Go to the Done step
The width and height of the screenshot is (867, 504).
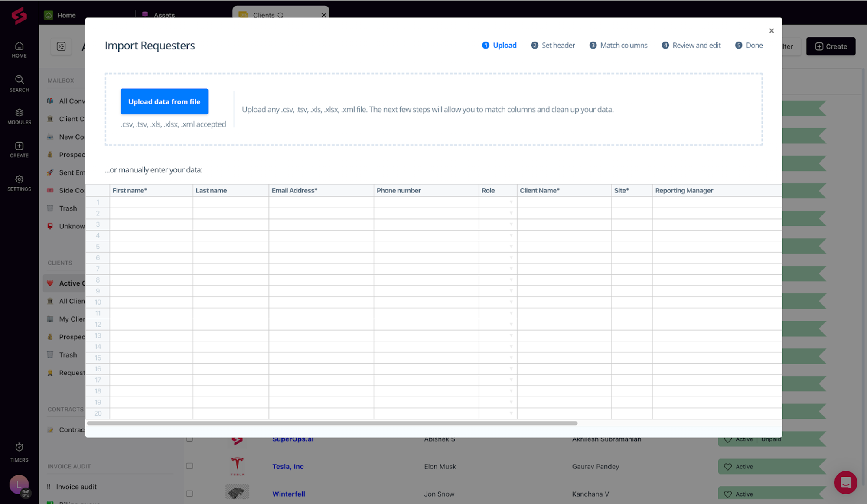[749, 46]
